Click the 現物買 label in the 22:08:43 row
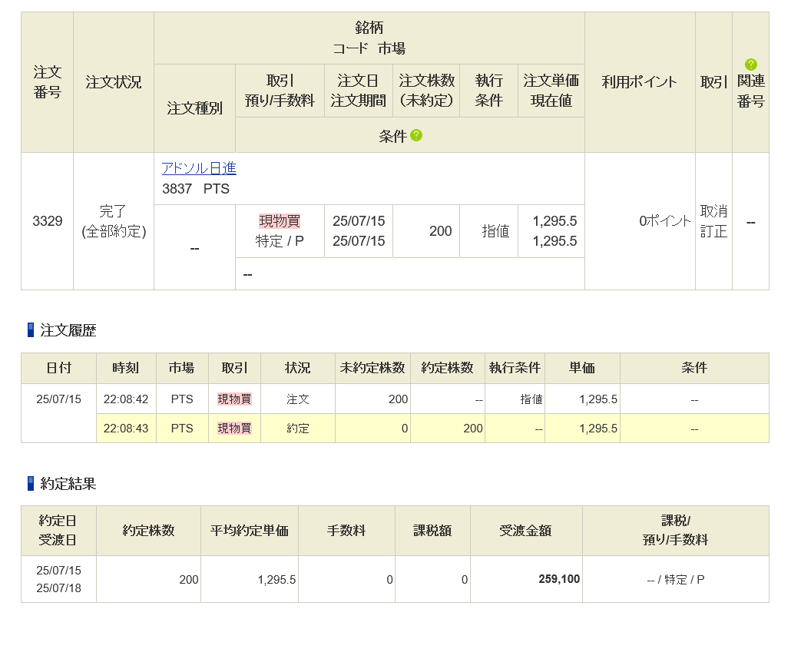Image resolution: width=791 pixels, height=672 pixels. tap(234, 429)
